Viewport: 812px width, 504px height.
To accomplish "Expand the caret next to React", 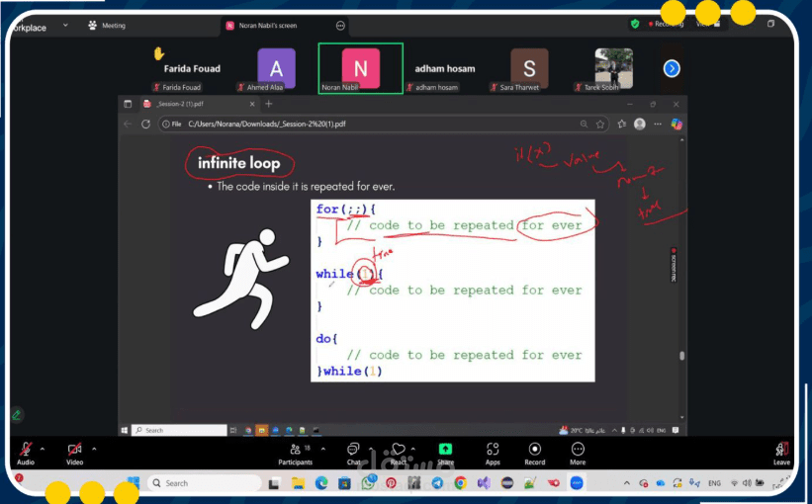I will 413,449.
